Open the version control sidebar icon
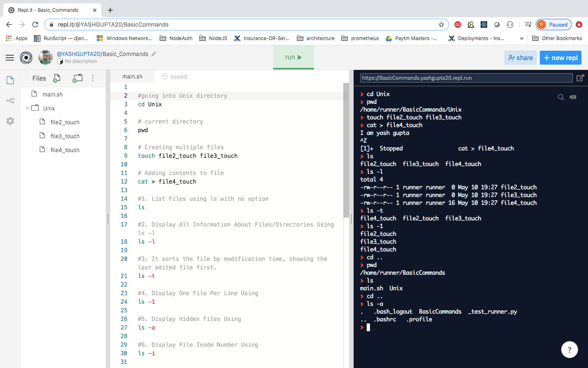The image size is (588, 368). [x=10, y=101]
